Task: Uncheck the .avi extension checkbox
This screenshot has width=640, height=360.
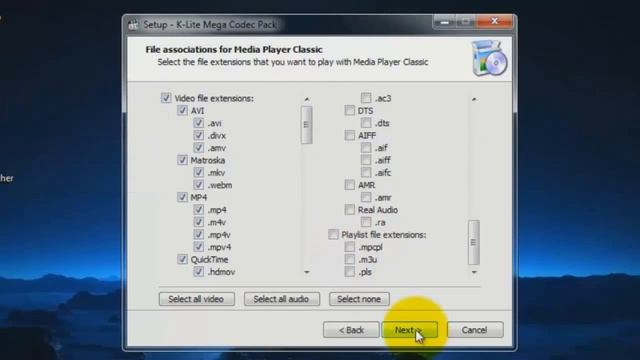Action: 198,123
